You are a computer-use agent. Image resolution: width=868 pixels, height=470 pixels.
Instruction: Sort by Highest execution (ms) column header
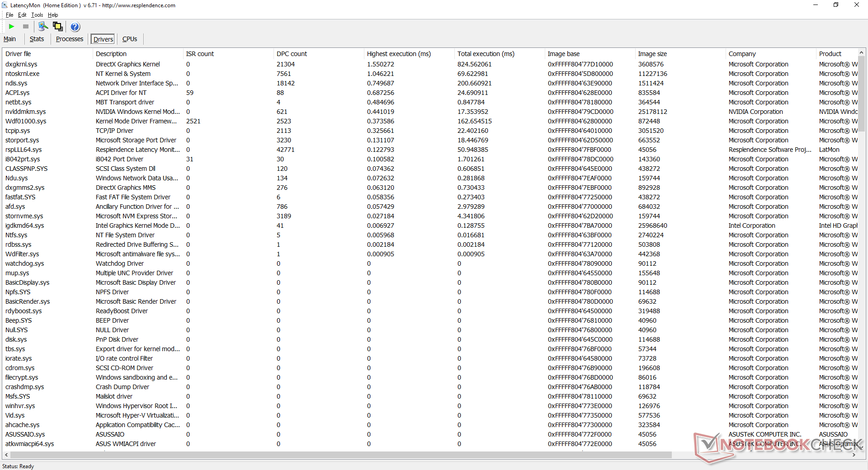click(x=409, y=54)
